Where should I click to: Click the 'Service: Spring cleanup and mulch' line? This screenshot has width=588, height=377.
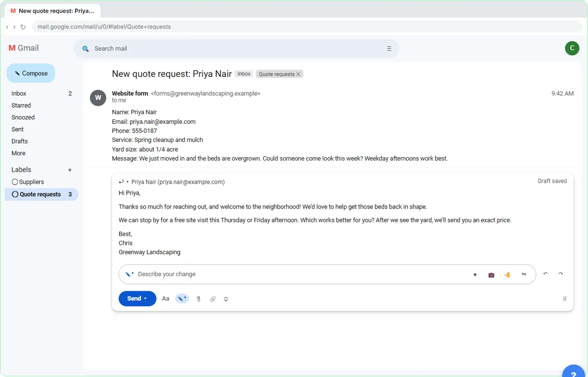tap(157, 140)
